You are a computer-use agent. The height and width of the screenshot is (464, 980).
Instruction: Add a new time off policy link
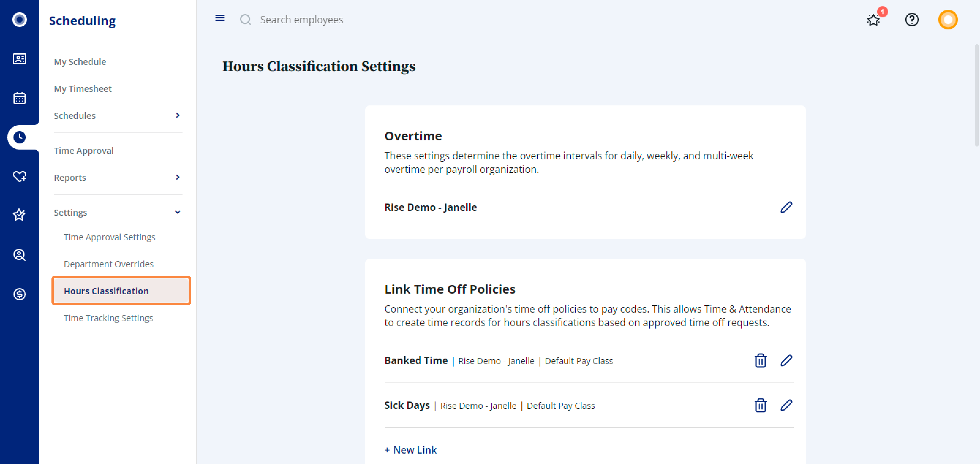point(410,450)
